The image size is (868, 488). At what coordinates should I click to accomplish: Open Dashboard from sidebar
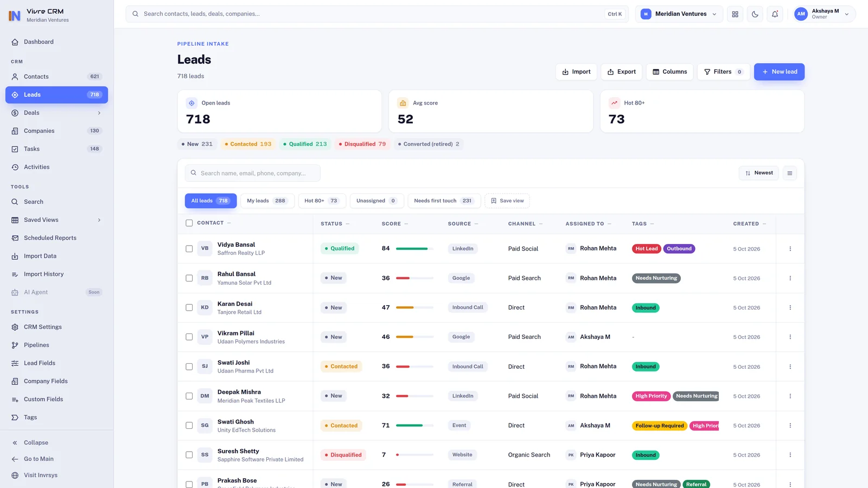point(56,42)
